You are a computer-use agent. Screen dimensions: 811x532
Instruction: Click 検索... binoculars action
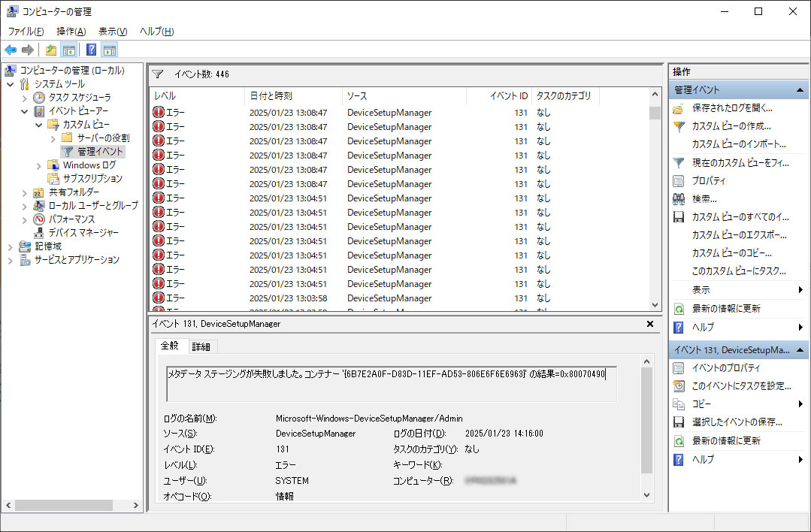point(704,199)
